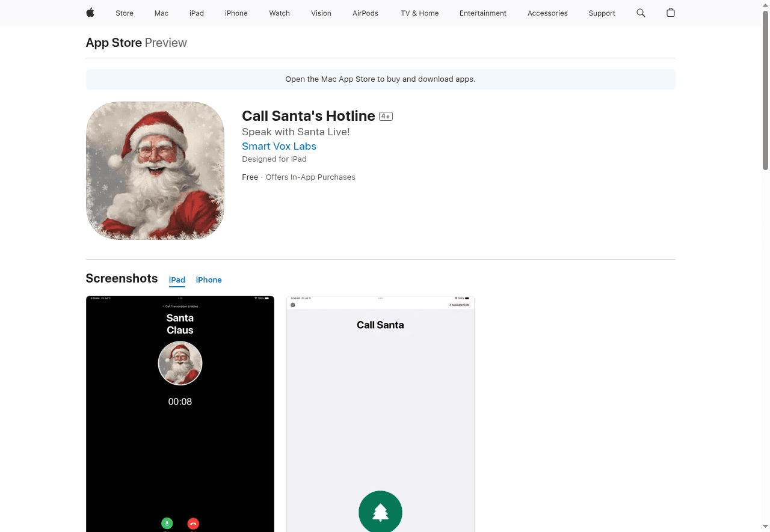The height and width of the screenshot is (532, 770).
Task: Open the search icon
Action: (641, 13)
